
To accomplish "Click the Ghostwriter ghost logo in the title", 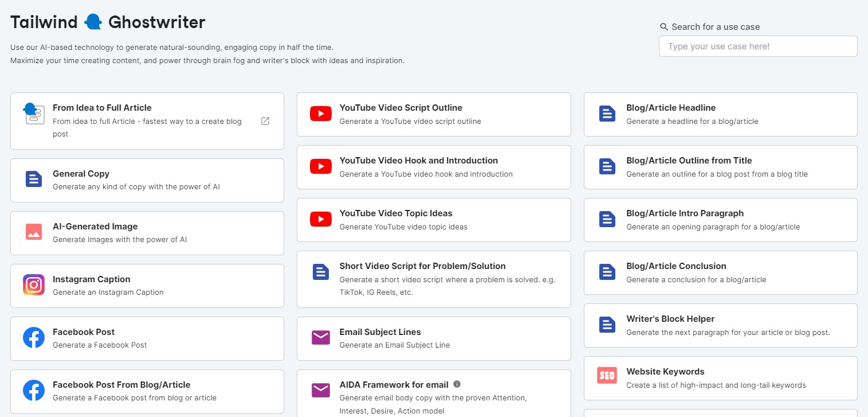I will tap(93, 22).
